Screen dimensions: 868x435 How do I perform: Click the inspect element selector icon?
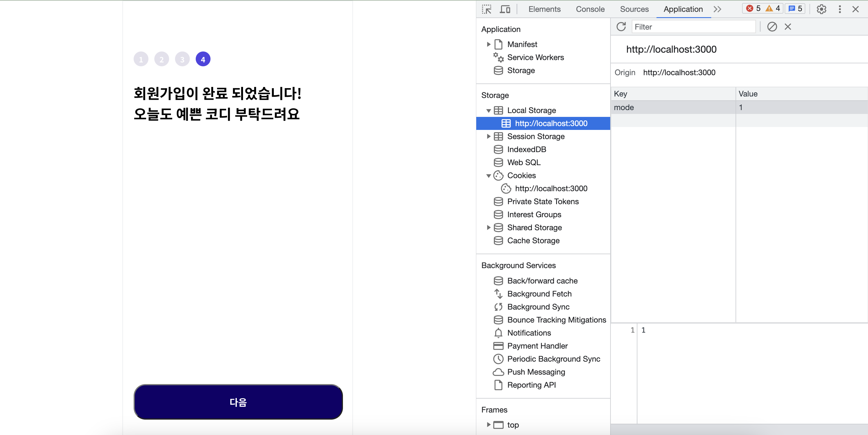coord(487,9)
